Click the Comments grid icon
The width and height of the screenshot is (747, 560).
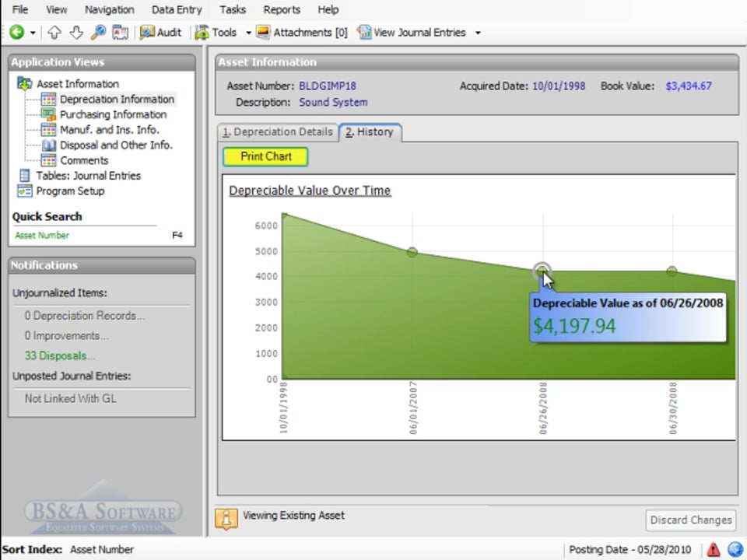click(x=48, y=160)
